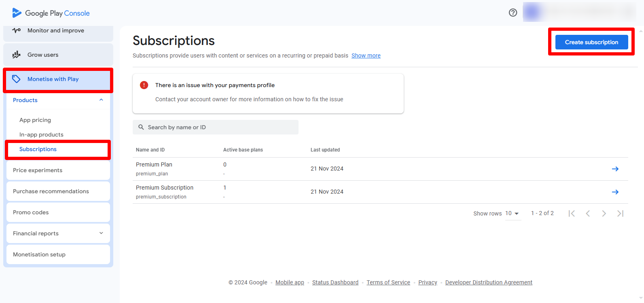The image size is (644, 303).
Task: Open the Status Dashboard footer link
Action: coord(335,282)
